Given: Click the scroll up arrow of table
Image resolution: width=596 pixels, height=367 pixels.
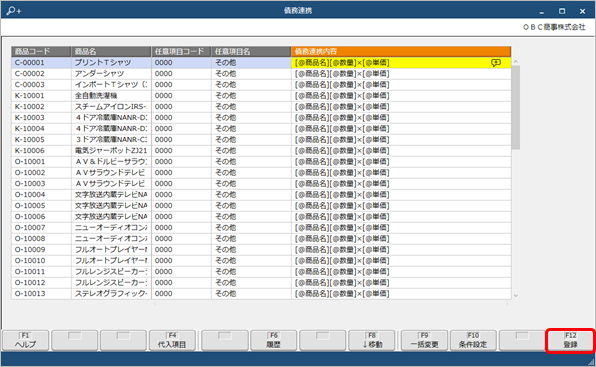Looking at the screenshot, I should coord(515,62).
